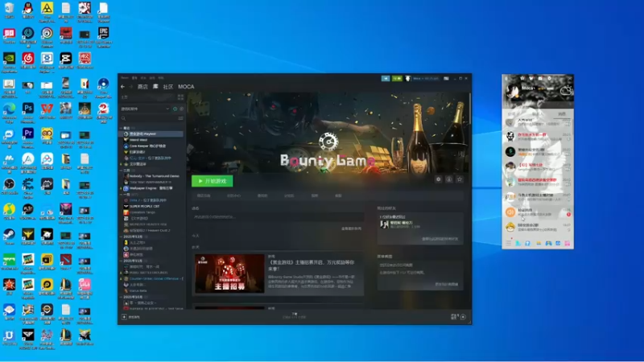Screen dimensions: 644x362
Task: Open the Steam menu in title bar
Action: point(125,77)
